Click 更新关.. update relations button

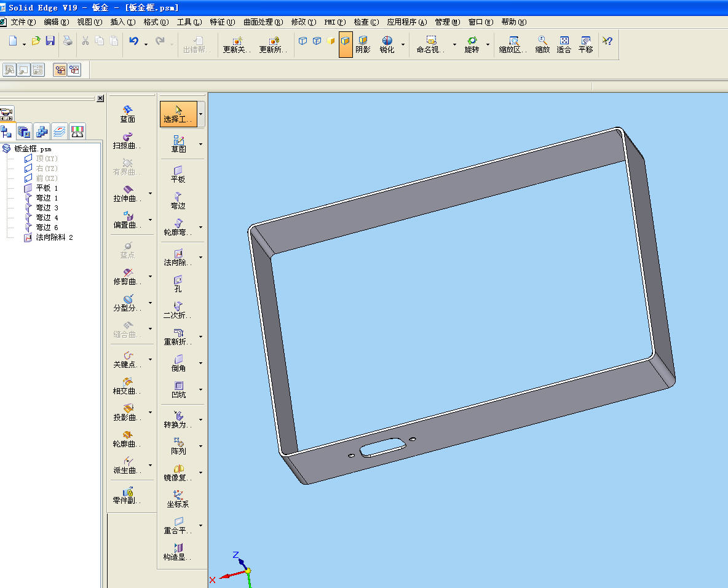pos(237,44)
